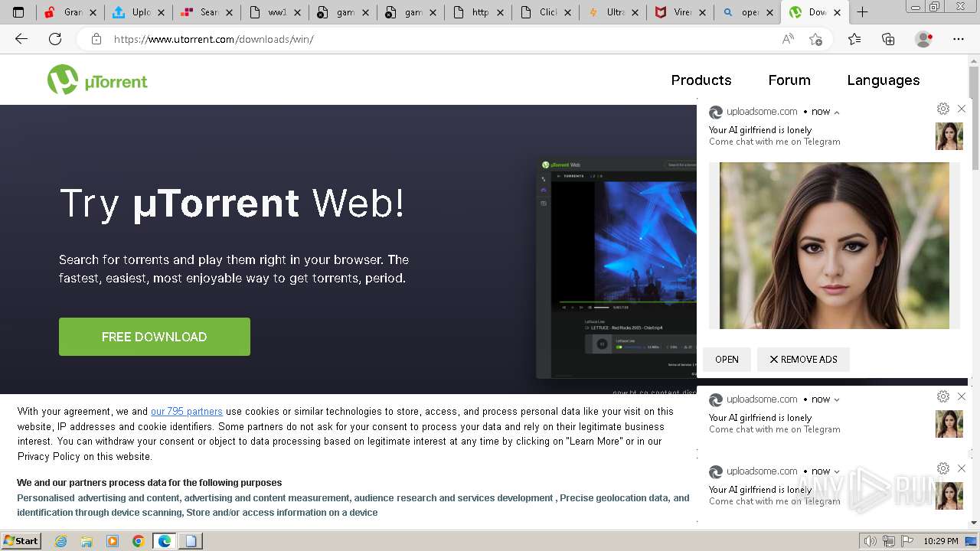Screen dimensions: 980x551
Task: Click 'We and our partners process data' heading
Action: pos(149,483)
